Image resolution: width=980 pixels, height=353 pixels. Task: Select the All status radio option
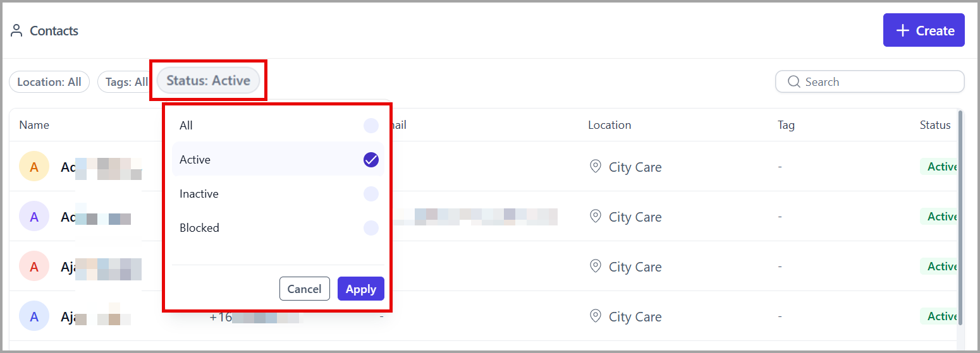pos(371,126)
